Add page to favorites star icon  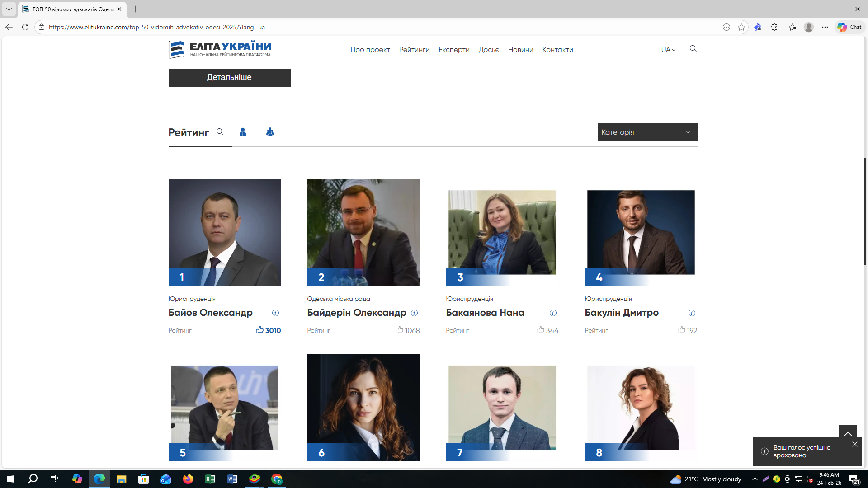tap(741, 27)
